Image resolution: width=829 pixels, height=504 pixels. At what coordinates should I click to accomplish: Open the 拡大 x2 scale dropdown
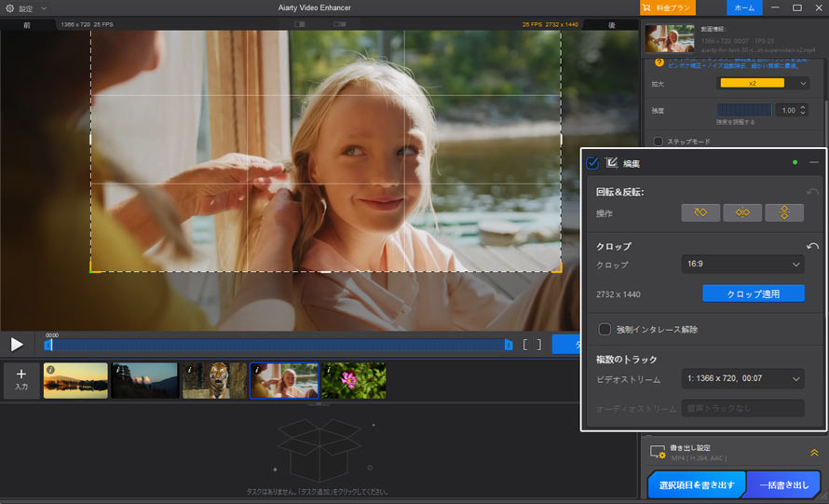(762, 84)
